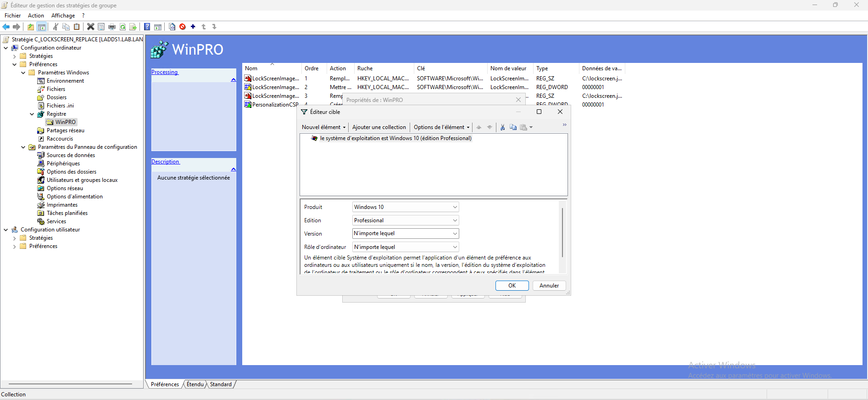Click the Copy icon in Éditeur cible toolbar
The width and height of the screenshot is (868, 400).
pos(513,127)
